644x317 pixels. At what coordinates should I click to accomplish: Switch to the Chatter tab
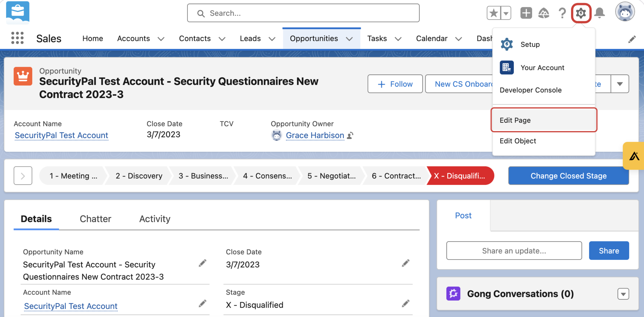[x=95, y=219]
